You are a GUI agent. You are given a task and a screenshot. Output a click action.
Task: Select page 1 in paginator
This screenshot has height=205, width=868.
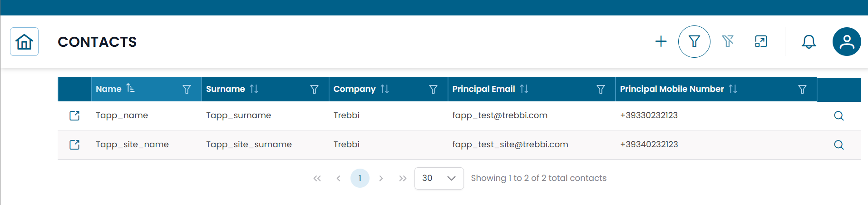[360, 178]
